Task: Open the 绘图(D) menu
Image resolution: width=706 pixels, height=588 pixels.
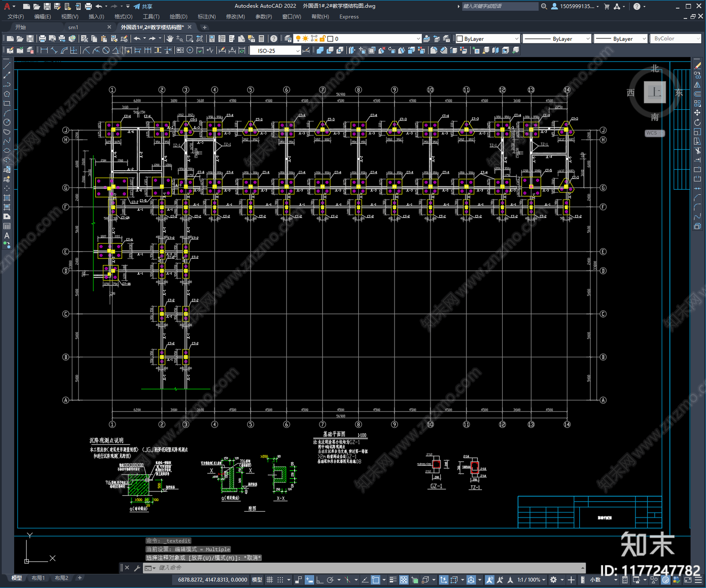Action: [178, 17]
